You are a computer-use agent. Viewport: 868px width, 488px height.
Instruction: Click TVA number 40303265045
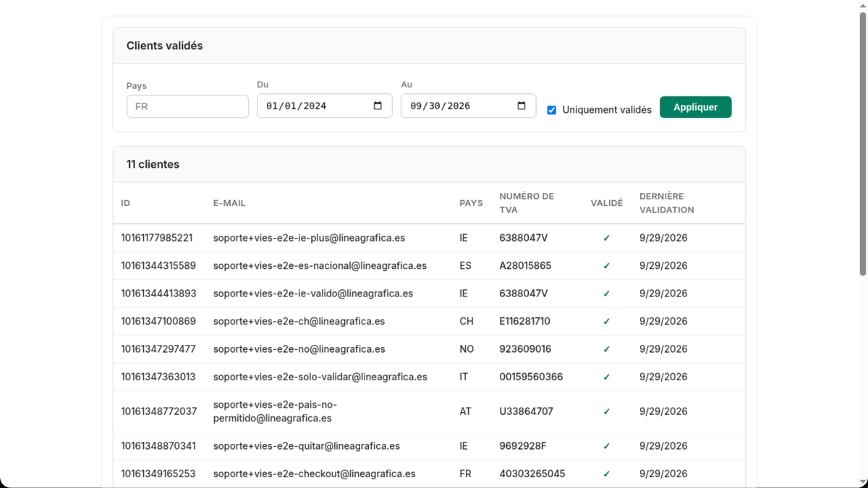[532, 474]
